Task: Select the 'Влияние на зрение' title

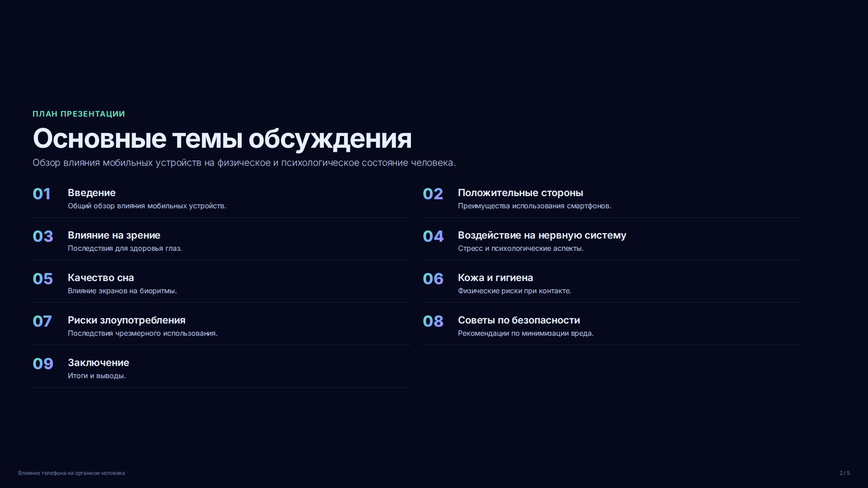Action: [114, 235]
